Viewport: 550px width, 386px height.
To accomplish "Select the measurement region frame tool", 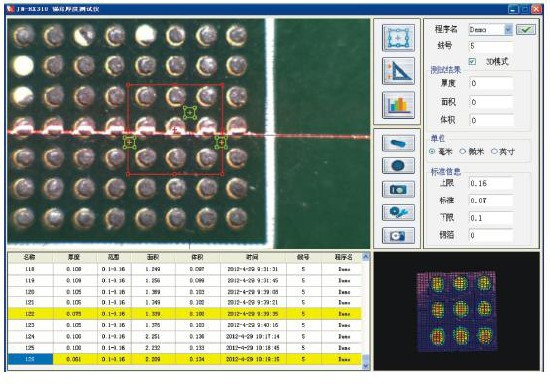I will (398, 38).
